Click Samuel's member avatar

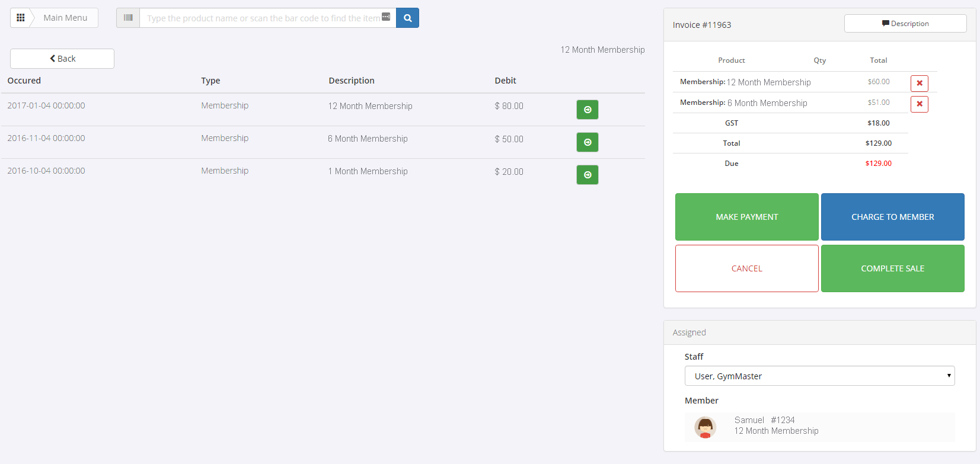(x=705, y=427)
